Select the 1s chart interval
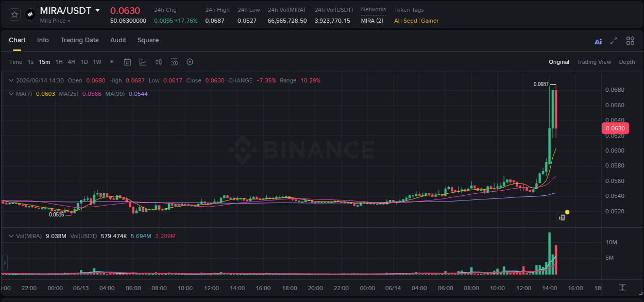This screenshot has height=302, width=644. pos(30,62)
